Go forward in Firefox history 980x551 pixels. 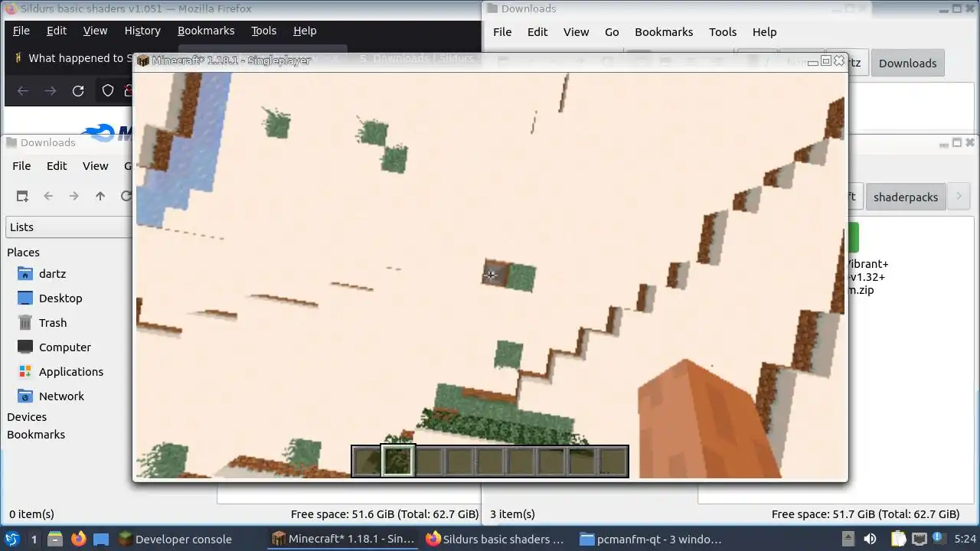click(x=51, y=91)
